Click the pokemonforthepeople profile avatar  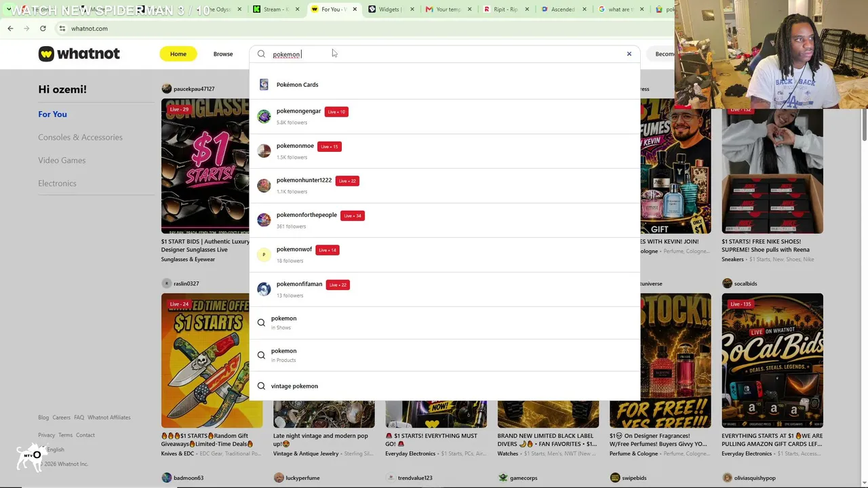264,220
